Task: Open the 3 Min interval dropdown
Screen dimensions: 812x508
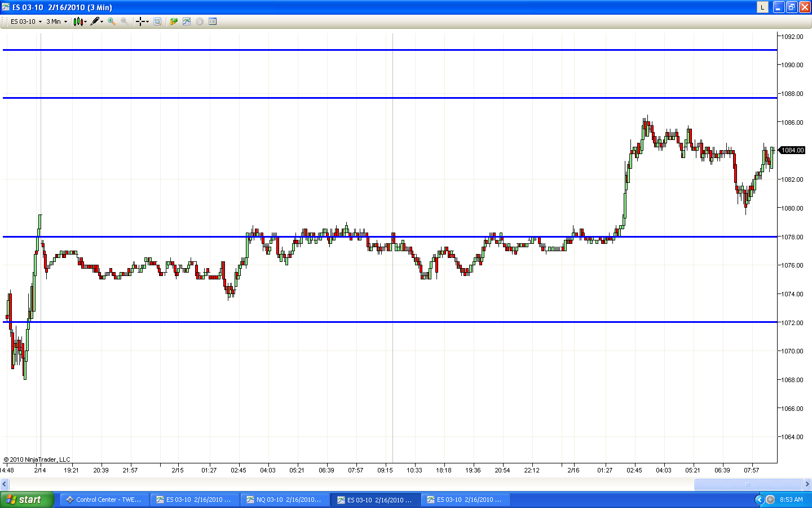Action: point(56,21)
